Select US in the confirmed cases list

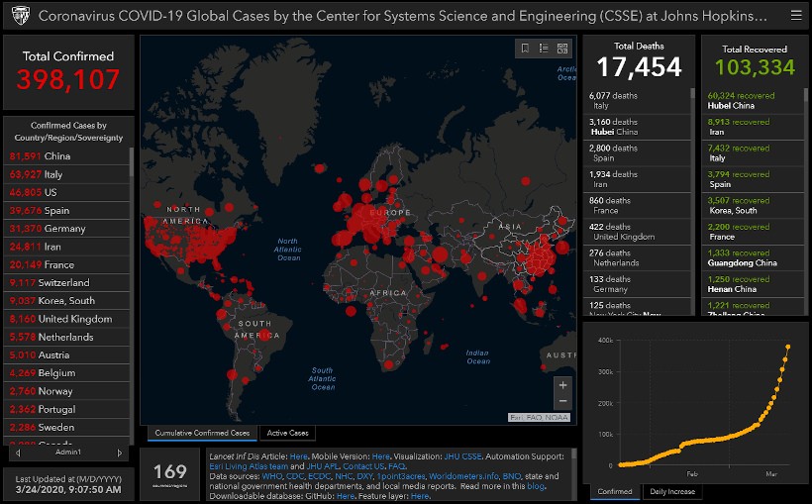click(66, 192)
